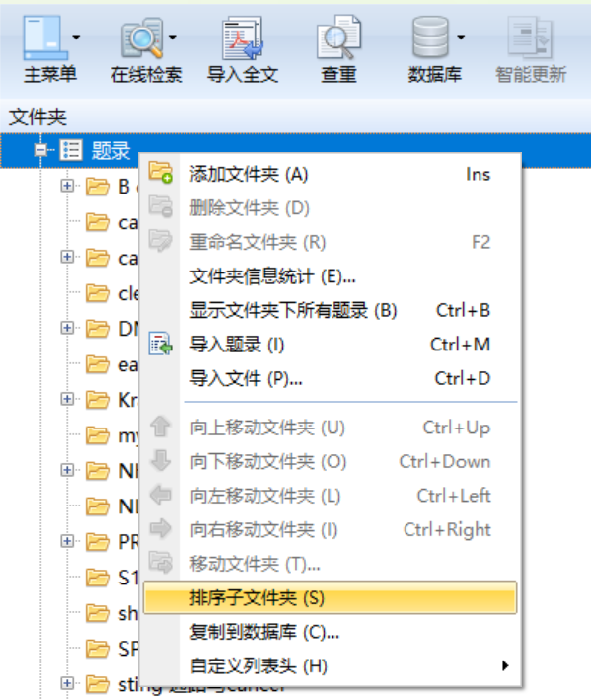Click the 智能更新 smart update icon
Screen dimensions: 591x700
point(531,39)
